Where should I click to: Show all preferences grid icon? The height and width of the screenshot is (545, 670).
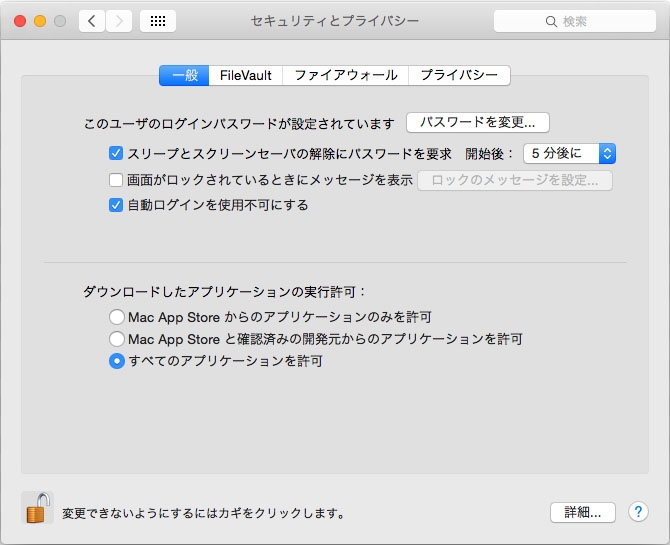pos(158,21)
